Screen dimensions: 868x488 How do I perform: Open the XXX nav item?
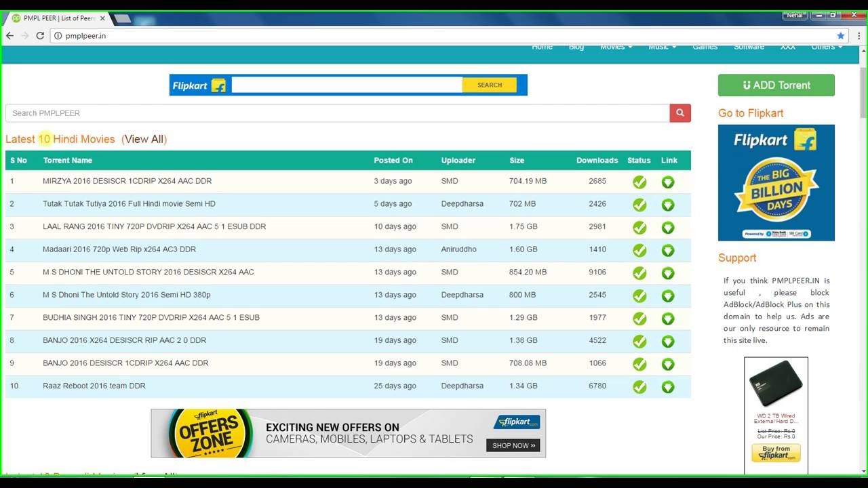pyautogui.click(x=788, y=47)
